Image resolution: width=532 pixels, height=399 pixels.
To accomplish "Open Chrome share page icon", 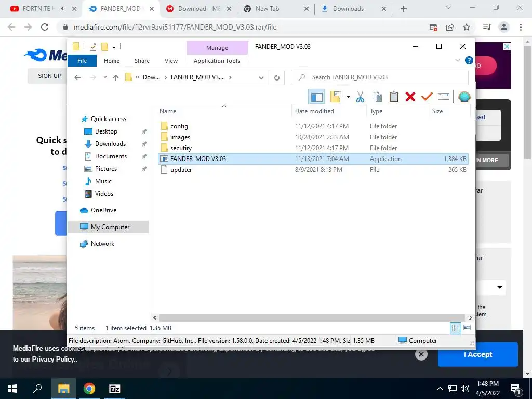I will (x=450, y=27).
